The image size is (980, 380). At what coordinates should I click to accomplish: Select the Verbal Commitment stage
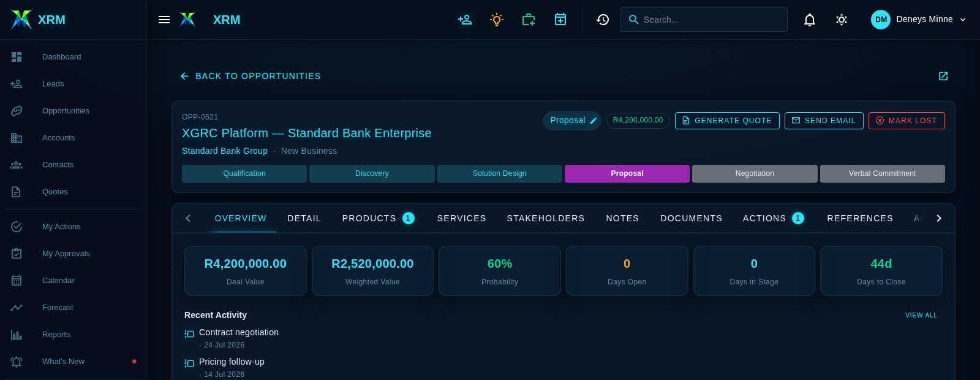point(883,173)
